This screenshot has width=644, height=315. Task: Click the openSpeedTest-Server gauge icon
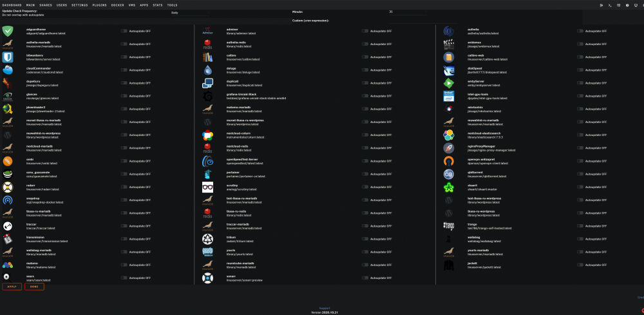click(207, 162)
